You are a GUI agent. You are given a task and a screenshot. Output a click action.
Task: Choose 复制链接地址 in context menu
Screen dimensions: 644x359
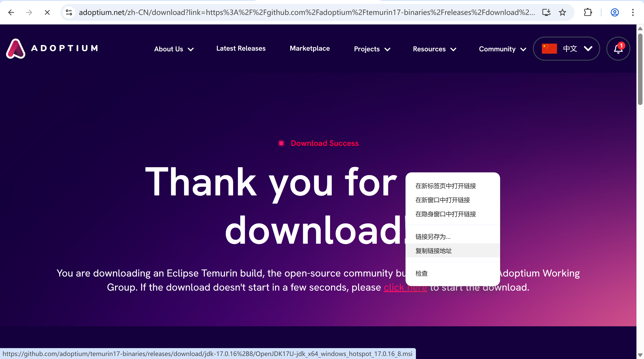452,251
